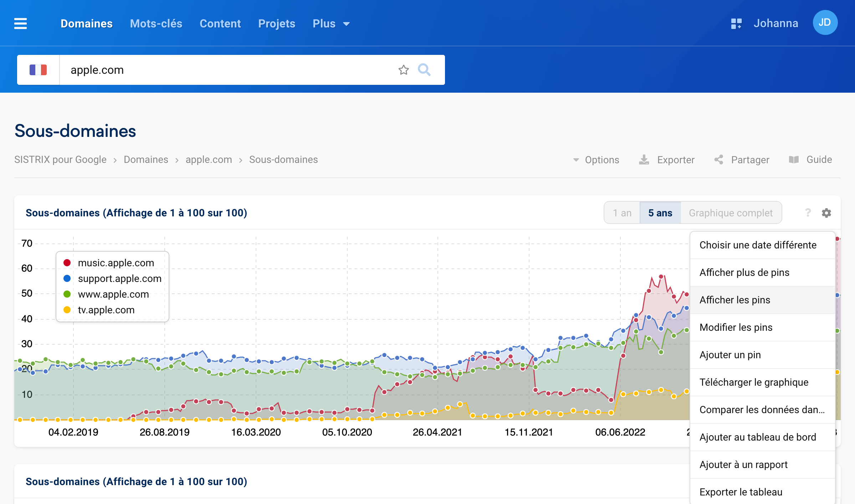The width and height of the screenshot is (855, 504).
Task: Open the chart settings gear
Action: tap(826, 213)
